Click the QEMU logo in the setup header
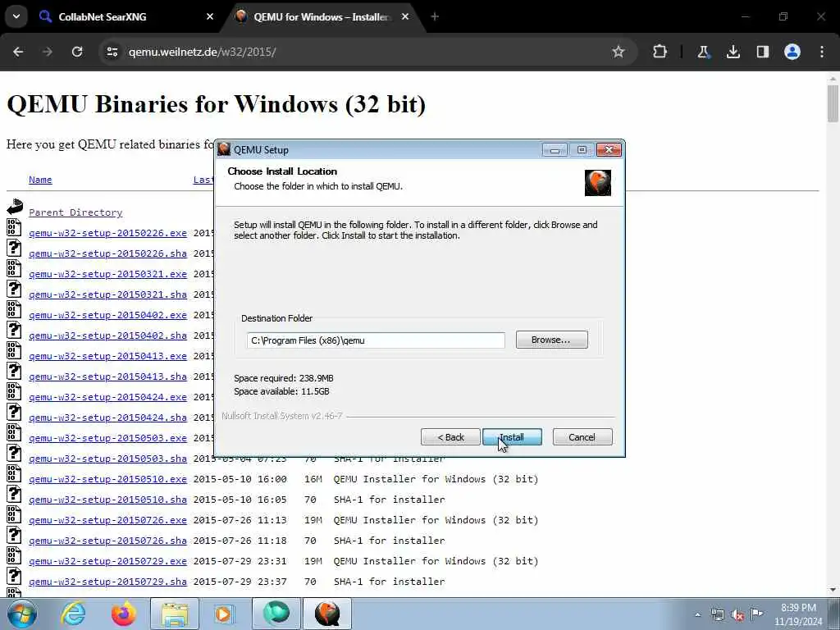Screen dimensions: 840x630 (x=598, y=183)
